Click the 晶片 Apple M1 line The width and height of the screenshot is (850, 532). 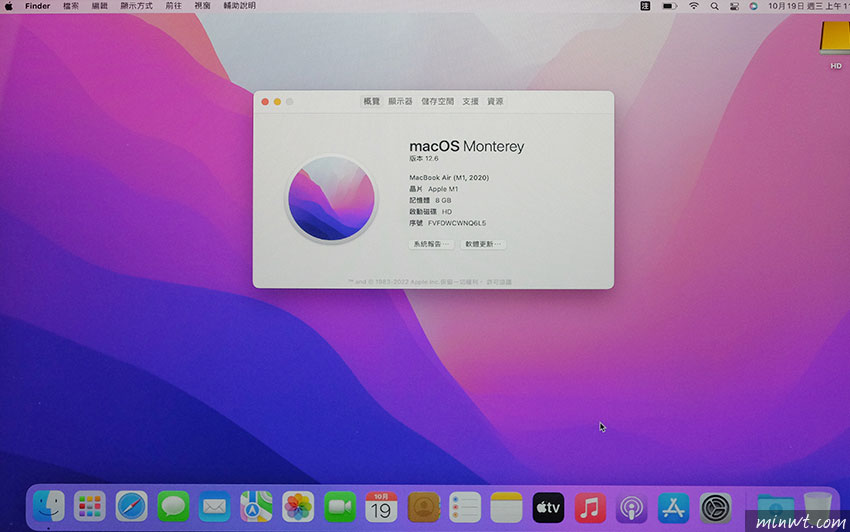click(x=434, y=189)
